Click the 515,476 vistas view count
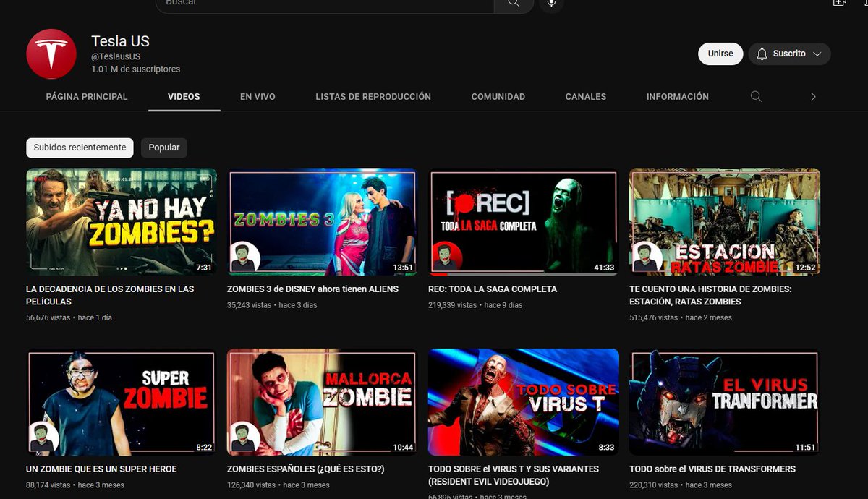The image size is (868, 499). point(653,317)
